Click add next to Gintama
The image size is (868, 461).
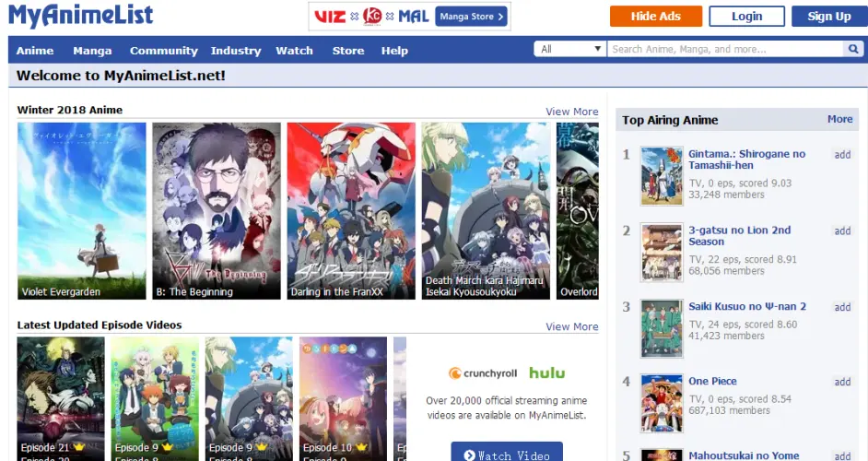pyautogui.click(x=842, y=155)
